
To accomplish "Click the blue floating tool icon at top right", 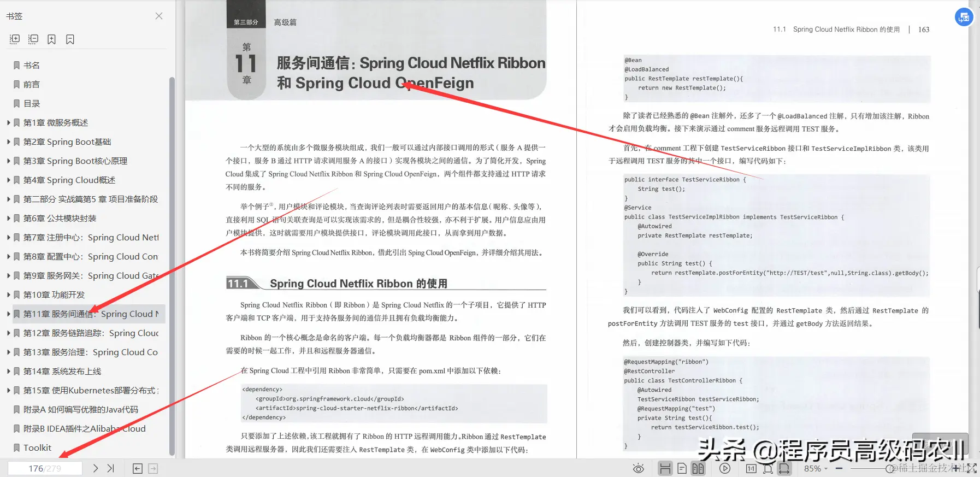I will (x=964, y=17).
